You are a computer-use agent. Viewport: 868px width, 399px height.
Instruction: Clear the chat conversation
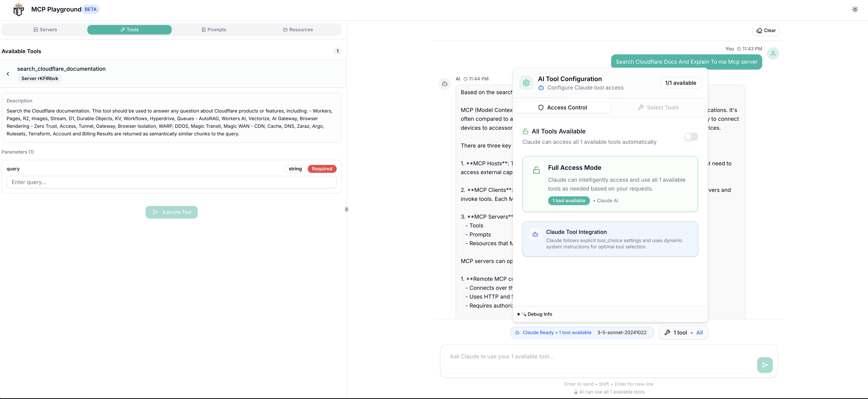[766, 30]
